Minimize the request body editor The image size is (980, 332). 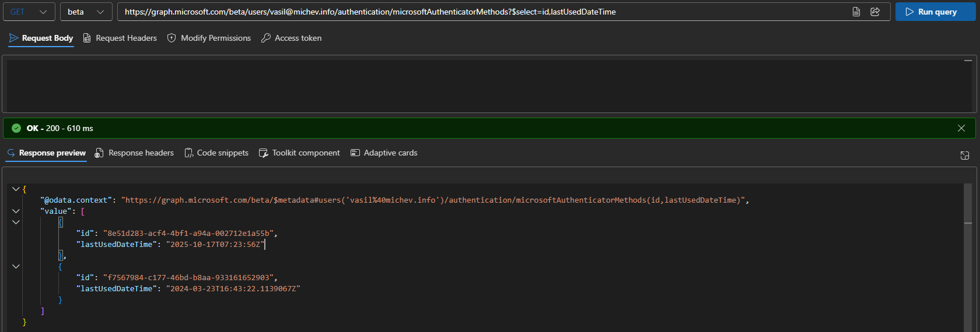coord(968,61)
